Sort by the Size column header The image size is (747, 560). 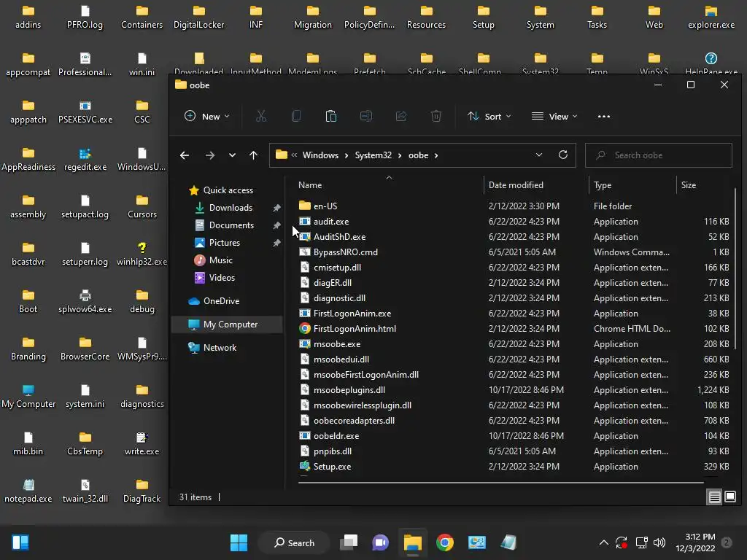(x=704, y=184)
